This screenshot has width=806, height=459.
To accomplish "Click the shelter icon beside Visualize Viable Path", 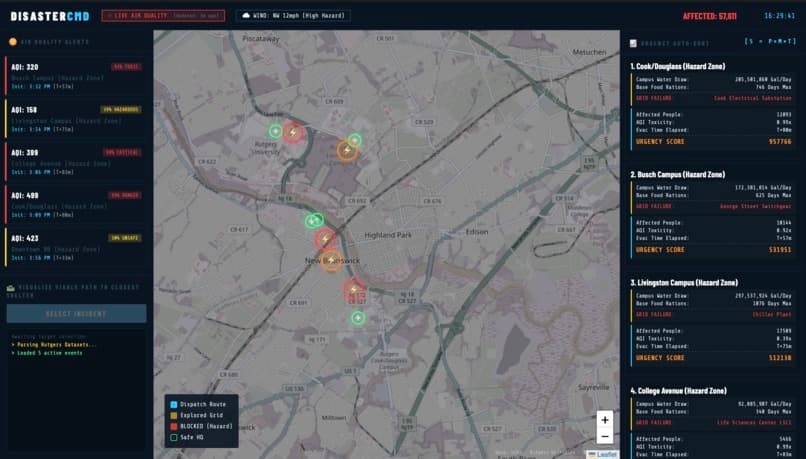I will (11, 288).
